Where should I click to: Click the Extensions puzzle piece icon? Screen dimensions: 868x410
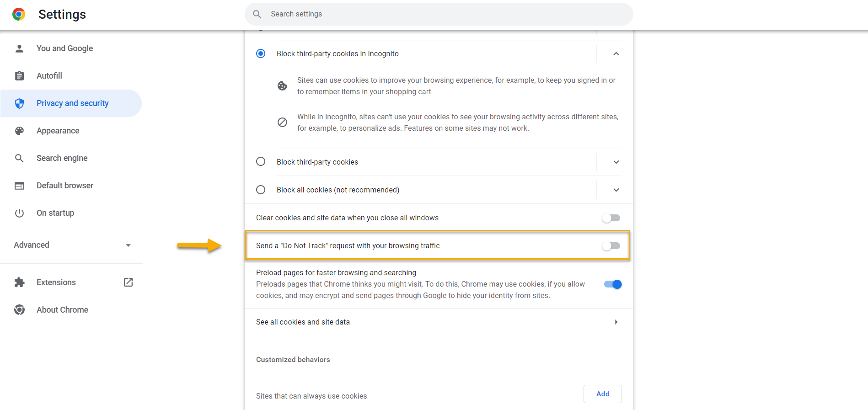19,282
